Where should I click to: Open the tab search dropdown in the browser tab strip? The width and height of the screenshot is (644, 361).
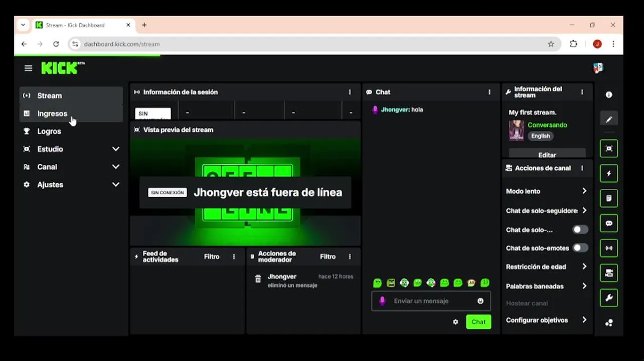[23, 25]
